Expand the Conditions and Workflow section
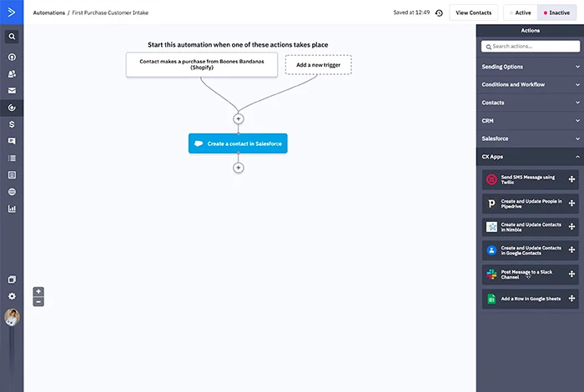The width and height of the screenshot is (584, 392). click(530, 84)
